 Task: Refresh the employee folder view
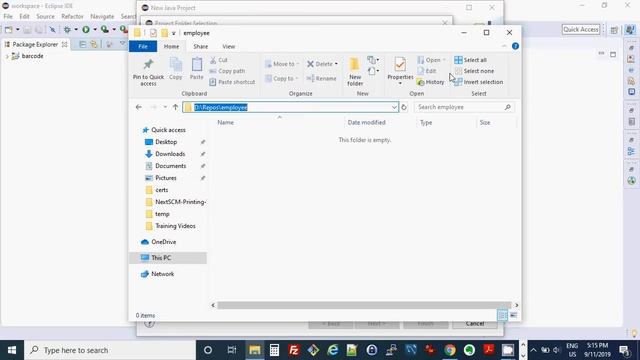(x=404, y=107)
